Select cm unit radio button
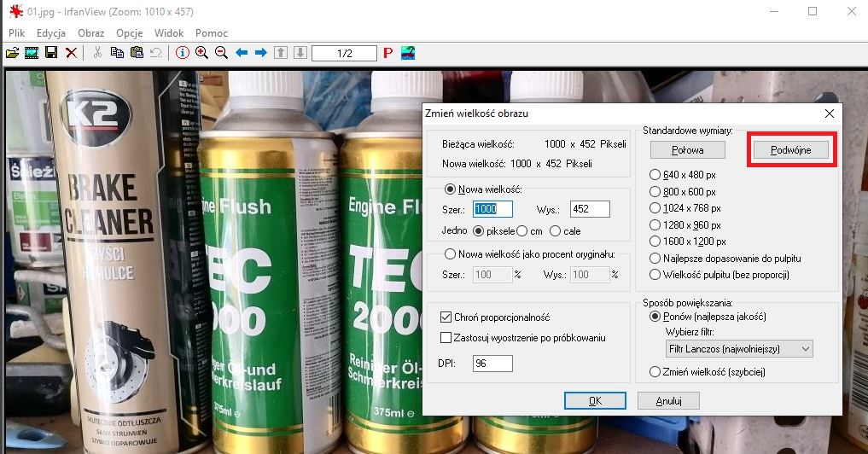The width and height of the screenshot is (868, 454). click(x=522, y=231)
